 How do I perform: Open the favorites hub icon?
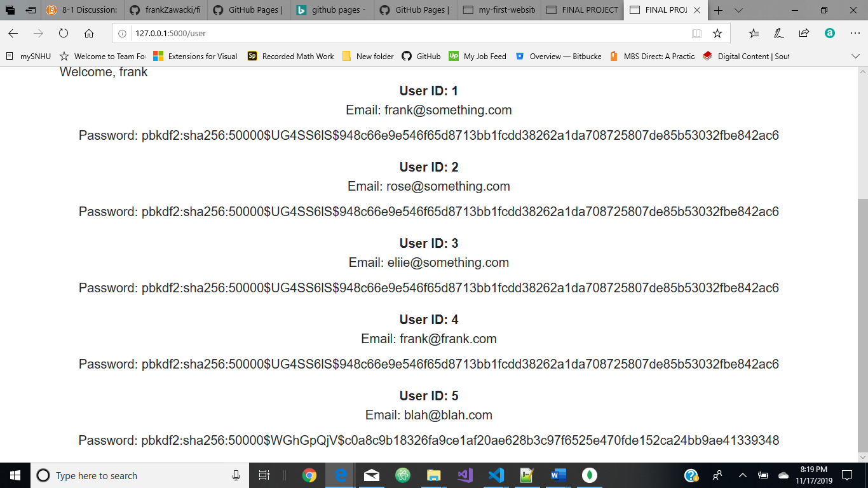coord(754,33)
